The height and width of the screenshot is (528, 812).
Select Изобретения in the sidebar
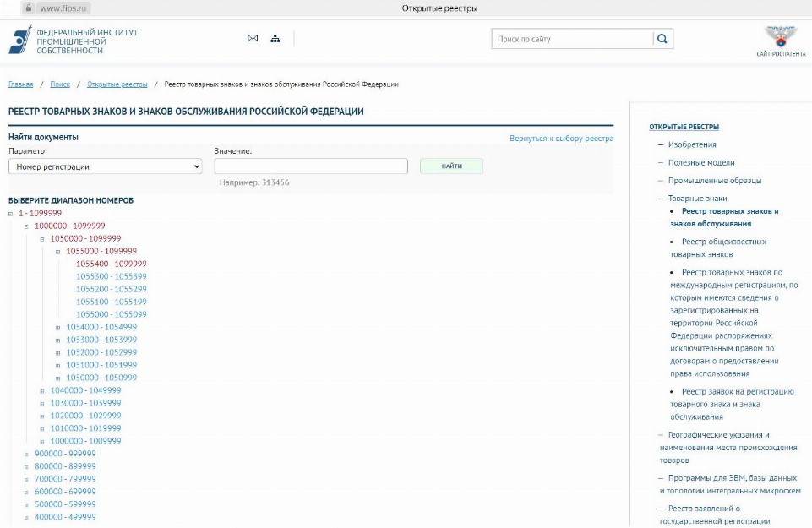692,144
